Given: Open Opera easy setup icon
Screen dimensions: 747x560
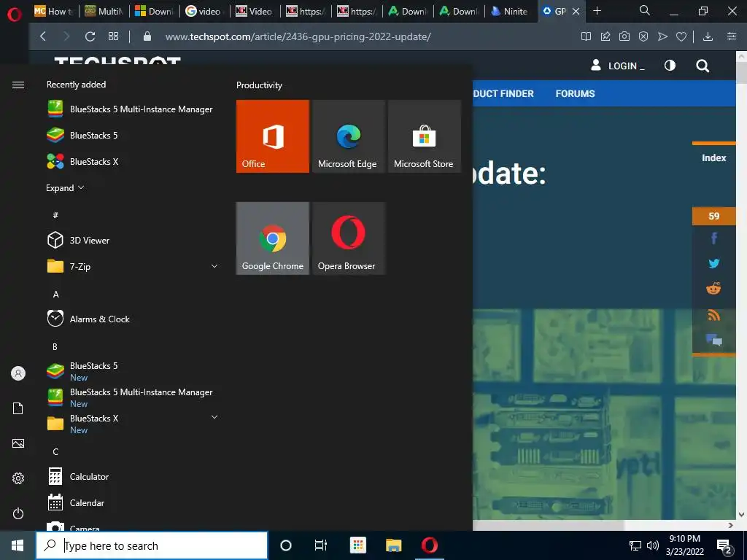Looking at the screenshot, I should click(x=732, y=36).
